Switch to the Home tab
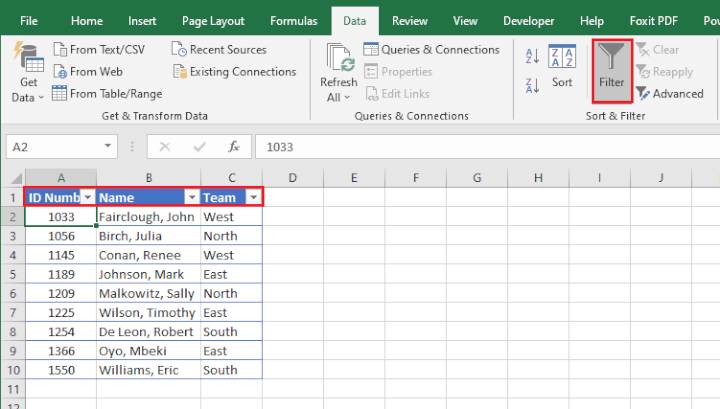 pyautogui.click(x=87, y=21)
